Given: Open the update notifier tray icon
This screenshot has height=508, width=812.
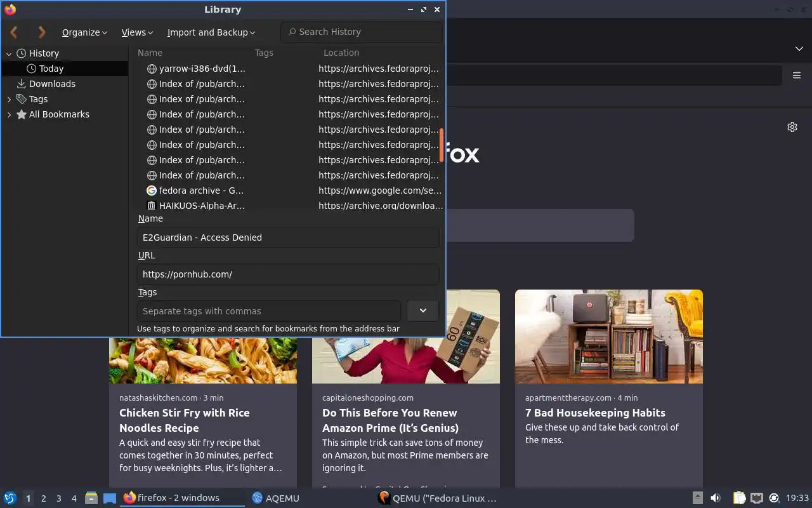Looking at the screenshot, I should click(x=774, y=498).
